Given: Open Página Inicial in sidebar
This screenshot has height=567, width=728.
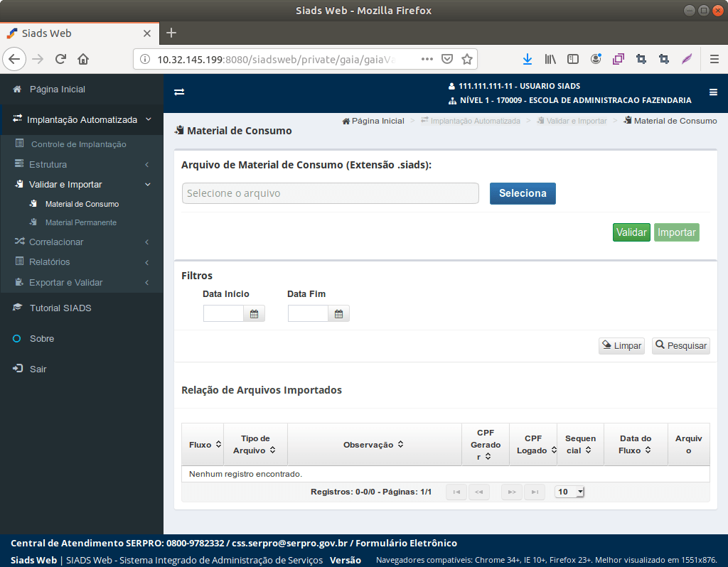Looking at the screenshot, I should (x=57, y=89).
